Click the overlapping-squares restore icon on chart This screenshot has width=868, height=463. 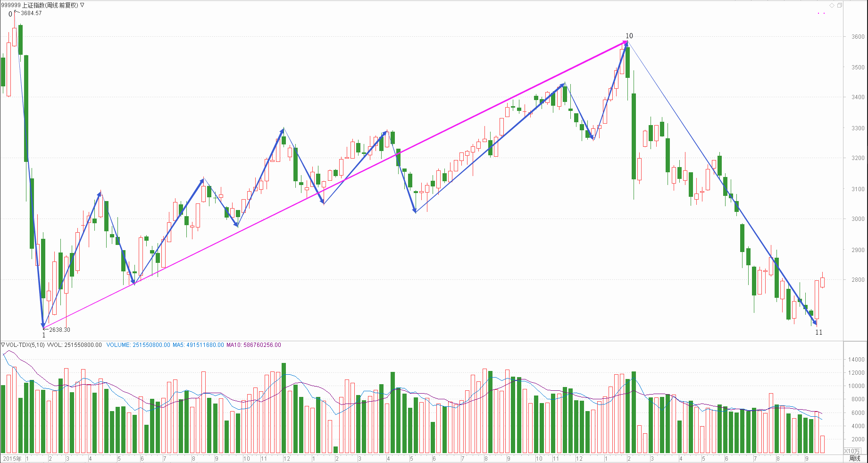(x=840, y=5)
